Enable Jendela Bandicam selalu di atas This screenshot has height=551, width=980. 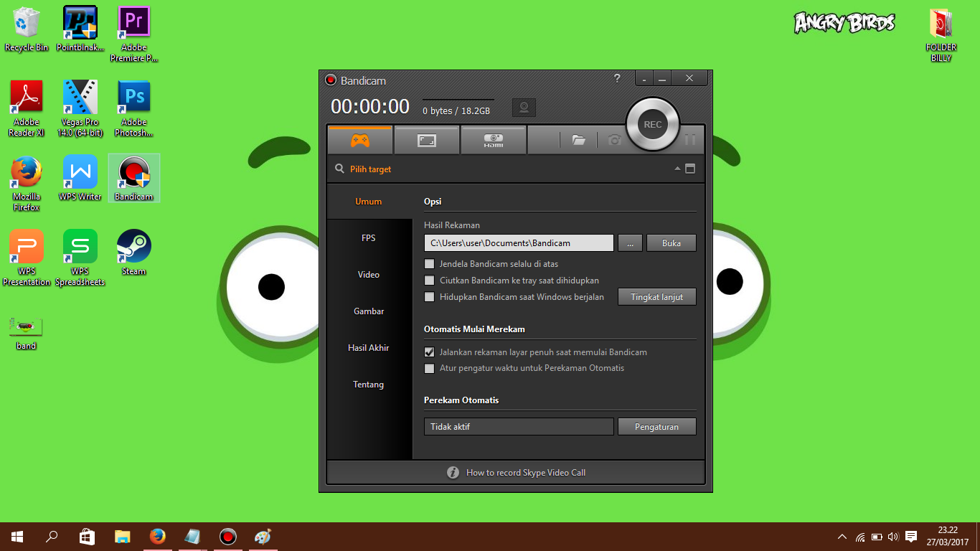(430, 264)
